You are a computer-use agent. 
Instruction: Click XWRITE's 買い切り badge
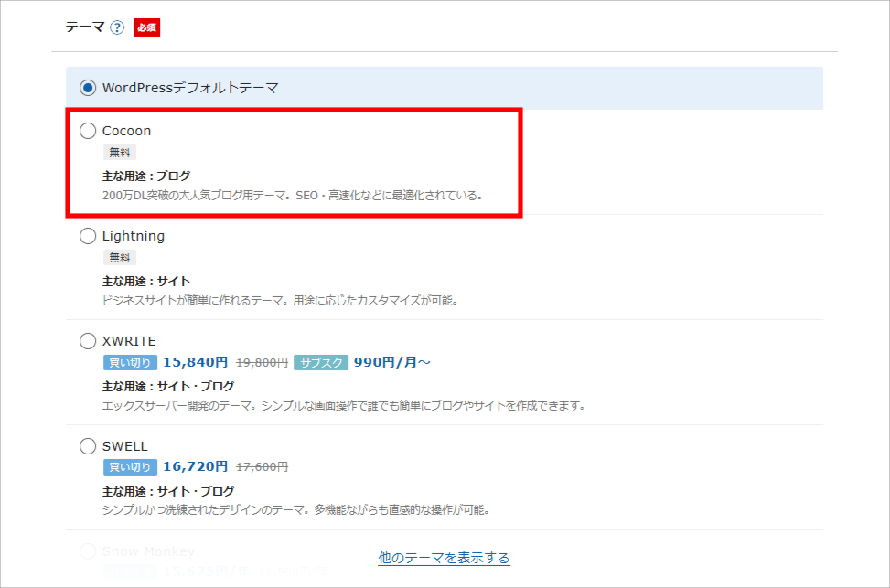pos(130,362)
